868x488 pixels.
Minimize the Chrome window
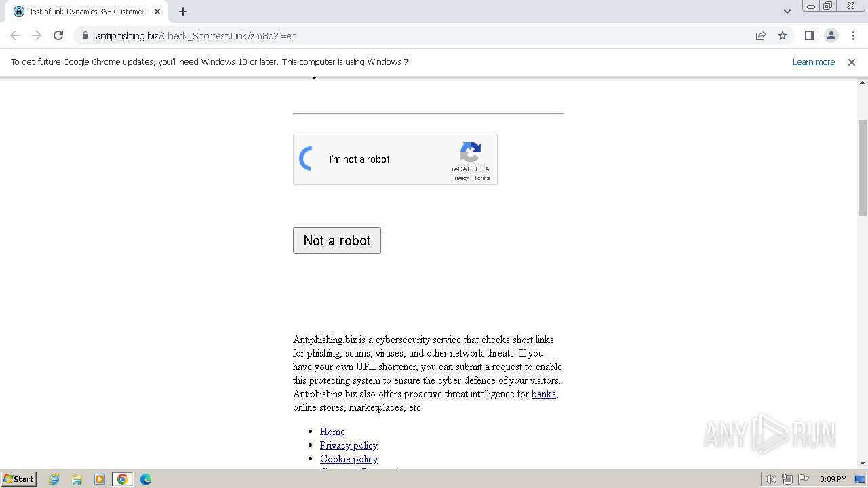point(811,6)
